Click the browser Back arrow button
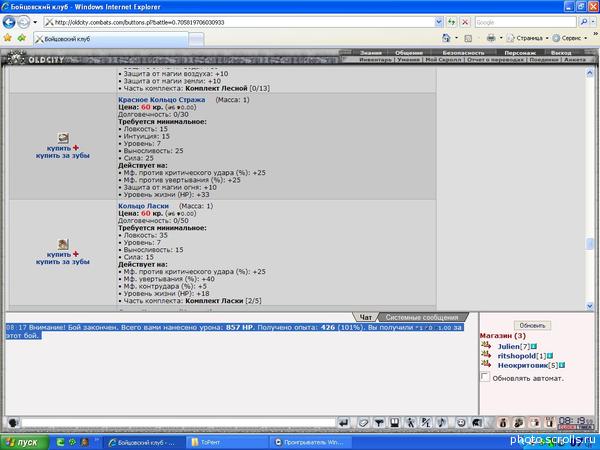600x450 pixels. 9,22
